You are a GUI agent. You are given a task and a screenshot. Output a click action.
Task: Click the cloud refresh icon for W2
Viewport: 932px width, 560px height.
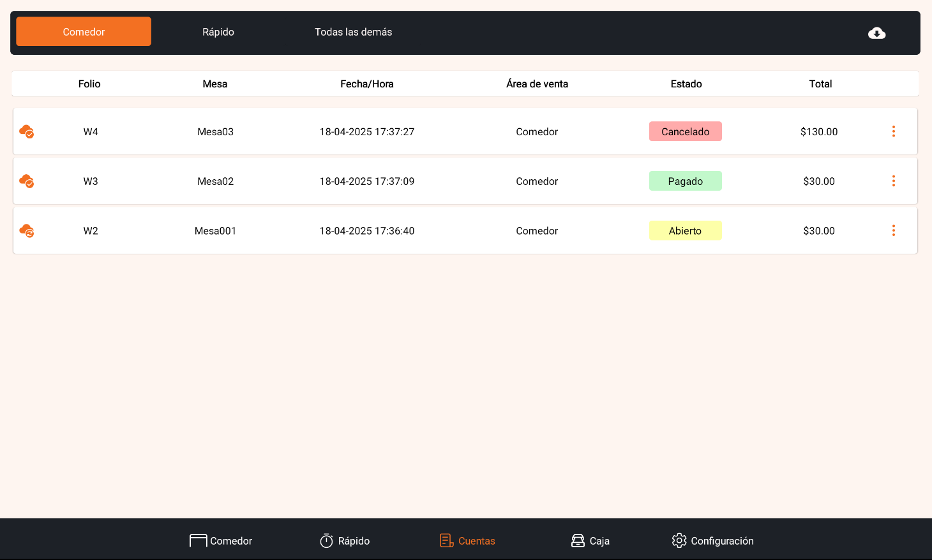pos(27,231)
